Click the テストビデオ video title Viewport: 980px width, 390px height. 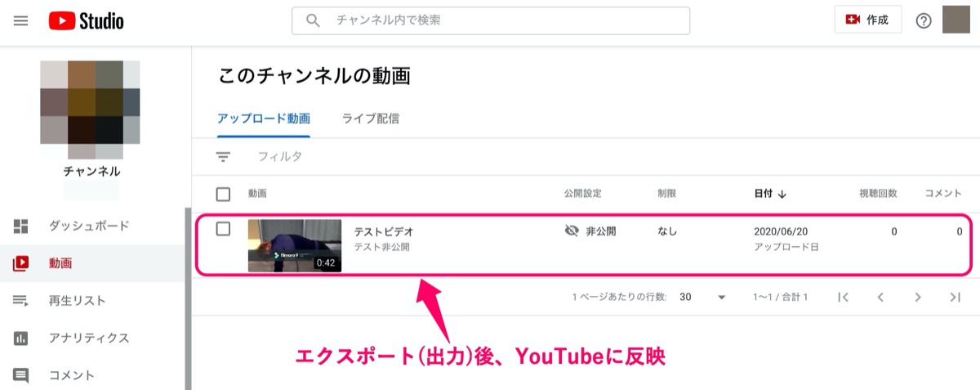pos(384,231)
